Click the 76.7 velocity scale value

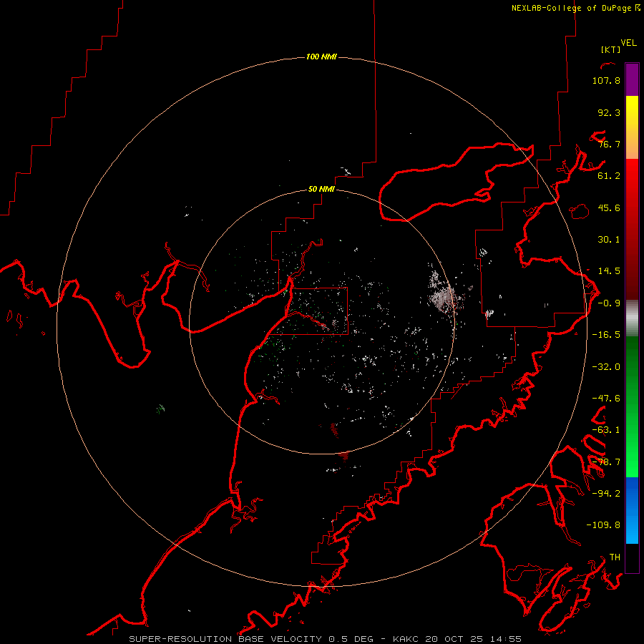609,144
